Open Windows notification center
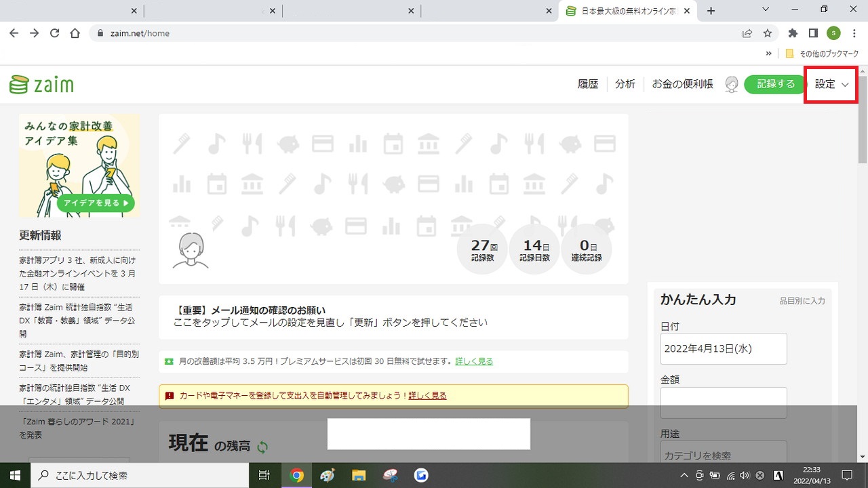 (x=847, y=475)
